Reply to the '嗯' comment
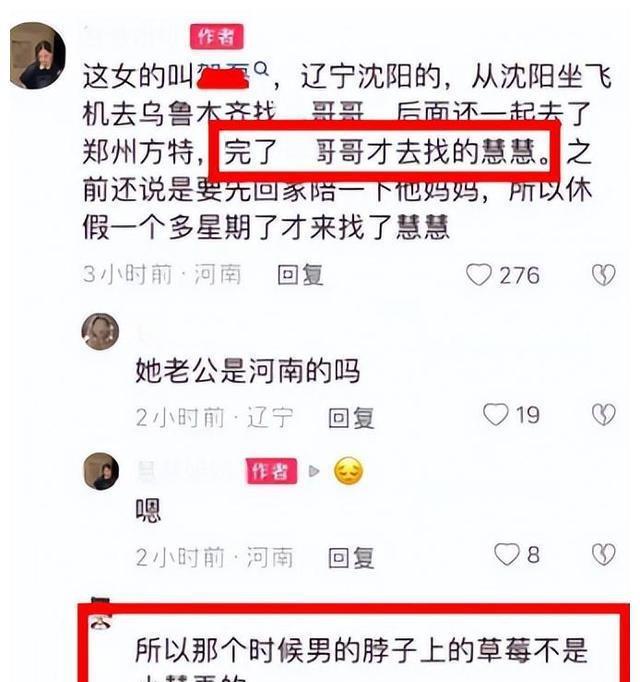The image size is (640, 682). [x=351, y=558]
